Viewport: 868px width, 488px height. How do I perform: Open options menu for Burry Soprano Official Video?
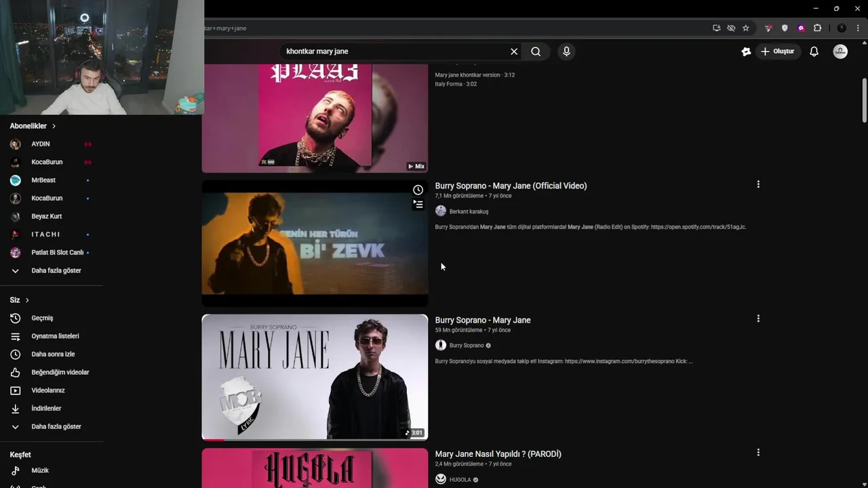tap(758, 184)
